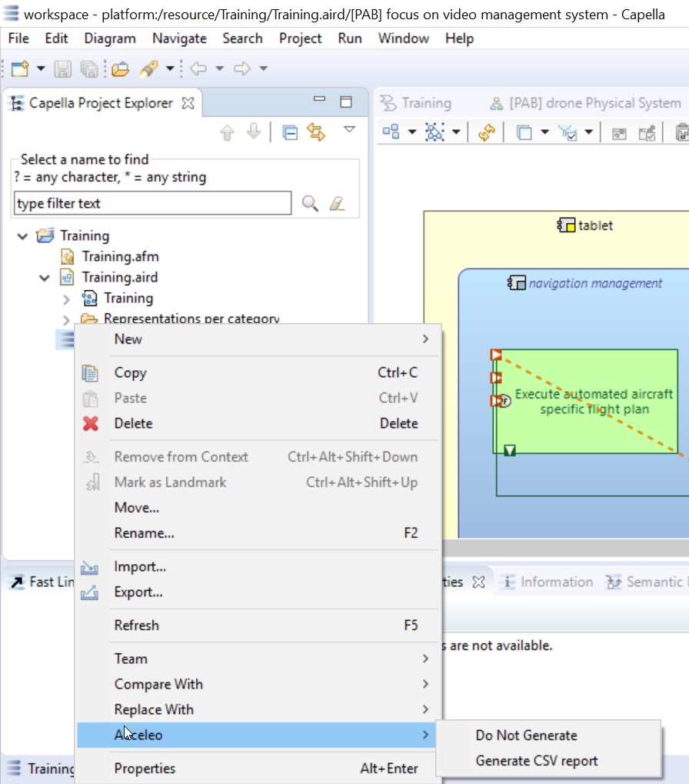The width and height of the screenshot is (689, 784).
Task: Click the Copy icon in context menu
Action: click(x=90, y=373)
